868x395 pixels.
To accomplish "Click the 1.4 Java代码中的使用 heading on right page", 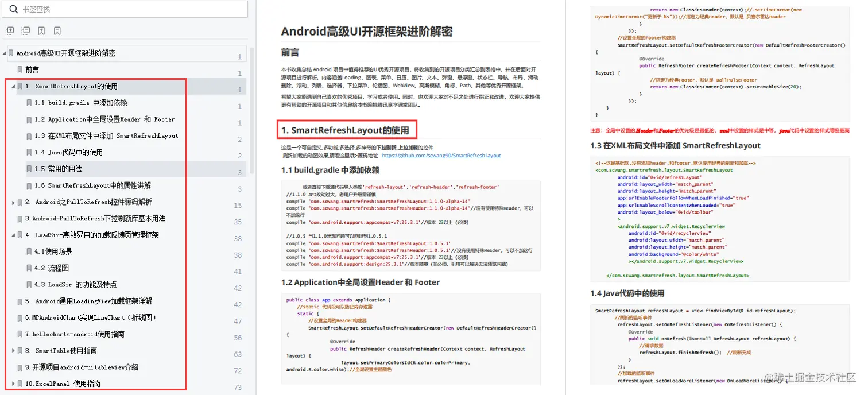I will [x=627, y=293].
